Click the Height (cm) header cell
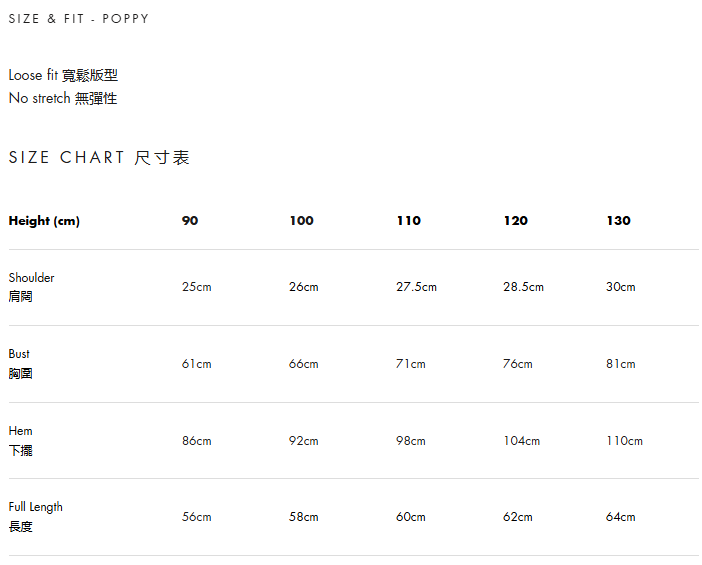702x565 pixels. coord(44,221)
